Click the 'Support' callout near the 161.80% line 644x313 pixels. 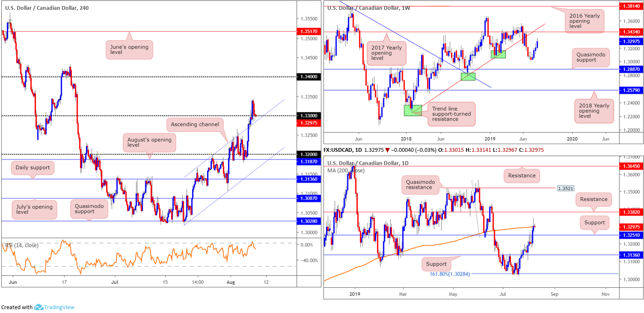tap(436, 264)
